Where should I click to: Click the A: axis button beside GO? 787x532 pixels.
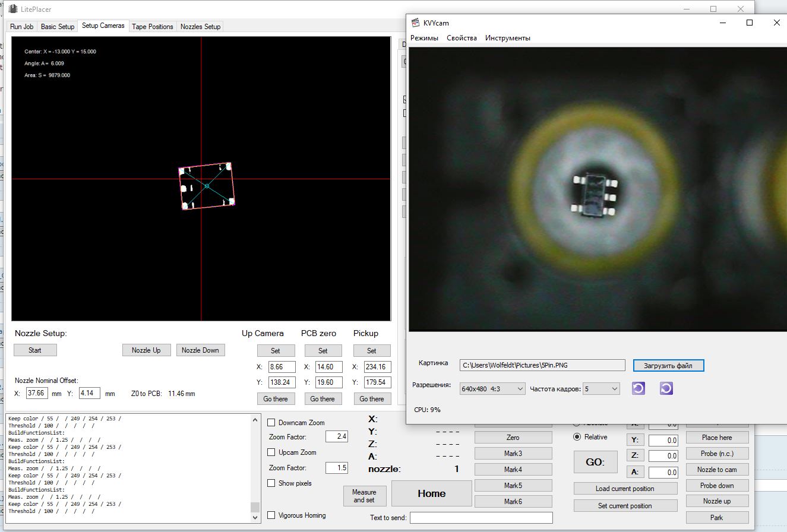(x=635, y=473)
